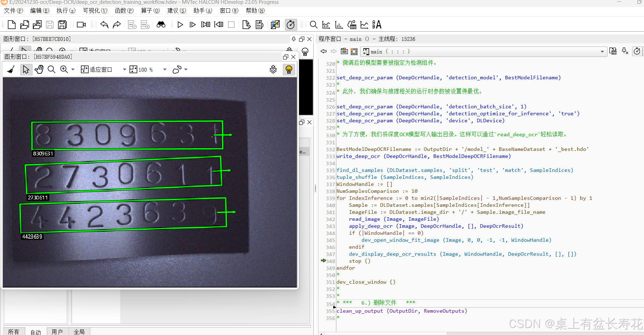Clear graphics window with the broom icon

click(x=10, y=69)
